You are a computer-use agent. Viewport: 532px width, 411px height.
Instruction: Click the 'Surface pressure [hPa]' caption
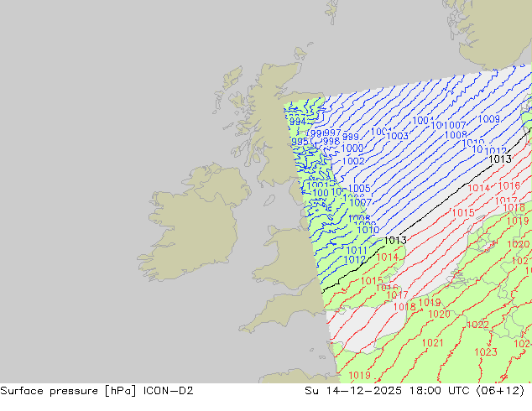pos(69,391)
